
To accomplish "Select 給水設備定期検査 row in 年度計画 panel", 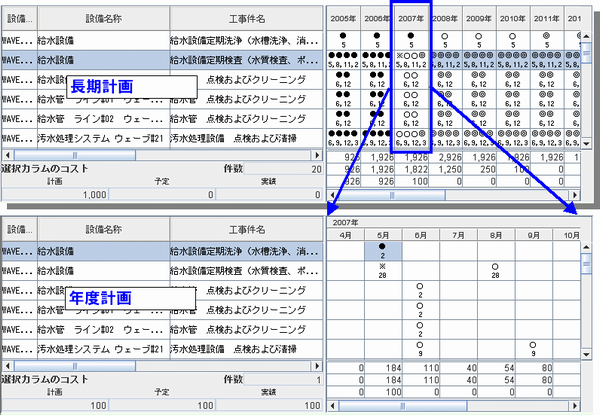I will point(162,271).
